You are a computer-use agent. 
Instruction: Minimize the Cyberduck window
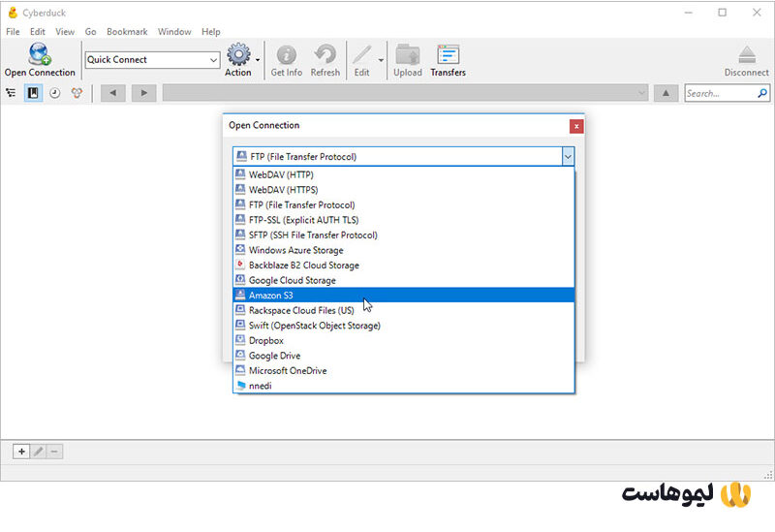689,13
